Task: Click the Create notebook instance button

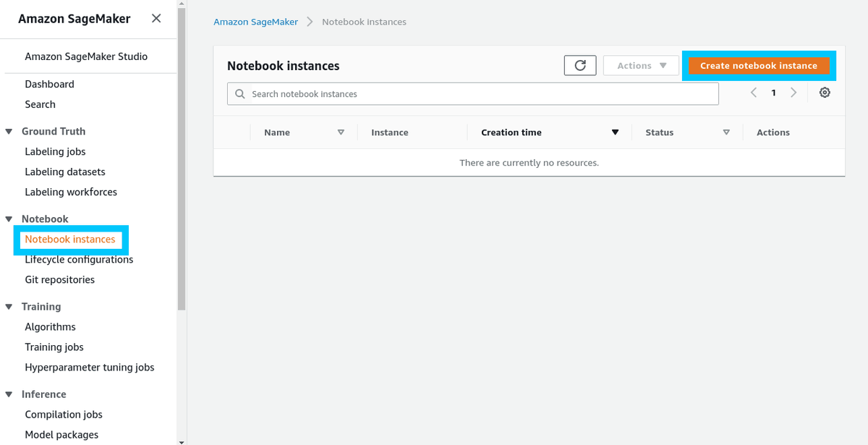Action: point(759,65)
